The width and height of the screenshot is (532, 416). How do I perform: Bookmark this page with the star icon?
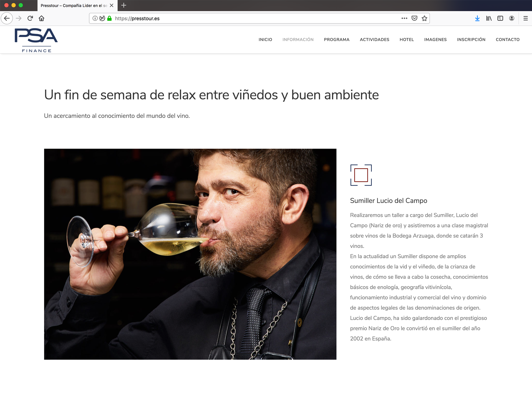(424, 18)
